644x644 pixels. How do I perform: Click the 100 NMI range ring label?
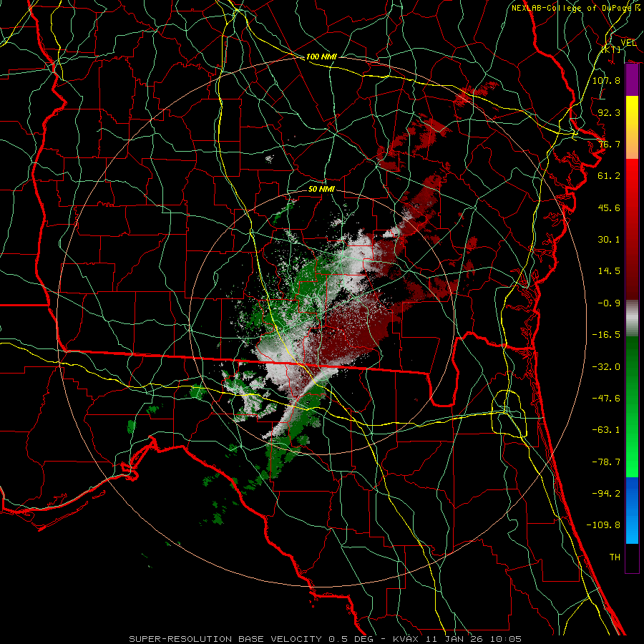coord(321,57)
